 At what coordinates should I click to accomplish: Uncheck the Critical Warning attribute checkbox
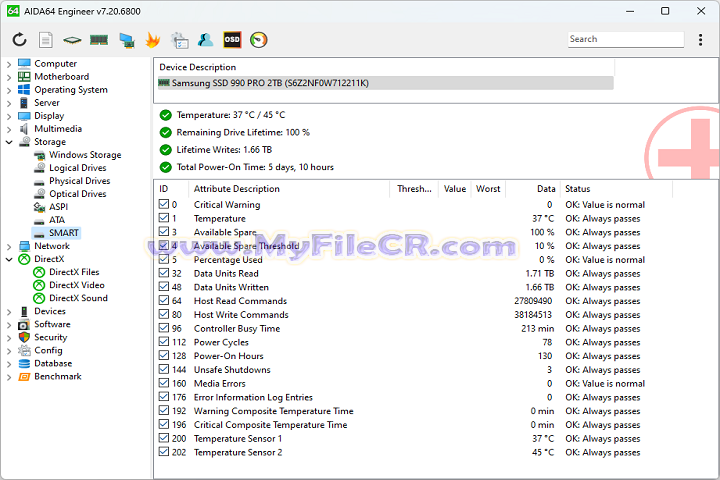[x=163, y=204]
